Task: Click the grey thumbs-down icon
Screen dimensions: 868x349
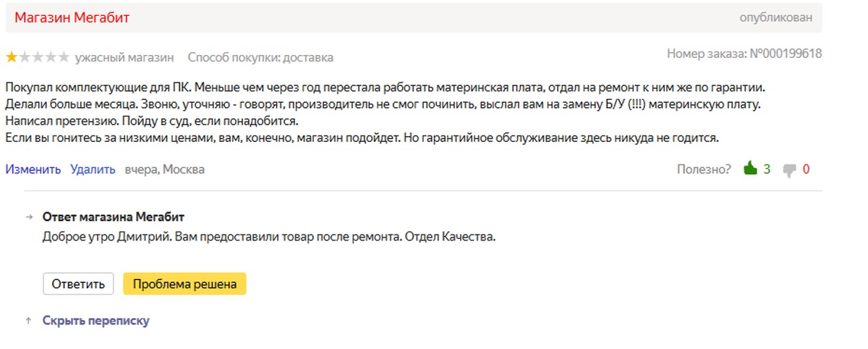Action: 789,170
